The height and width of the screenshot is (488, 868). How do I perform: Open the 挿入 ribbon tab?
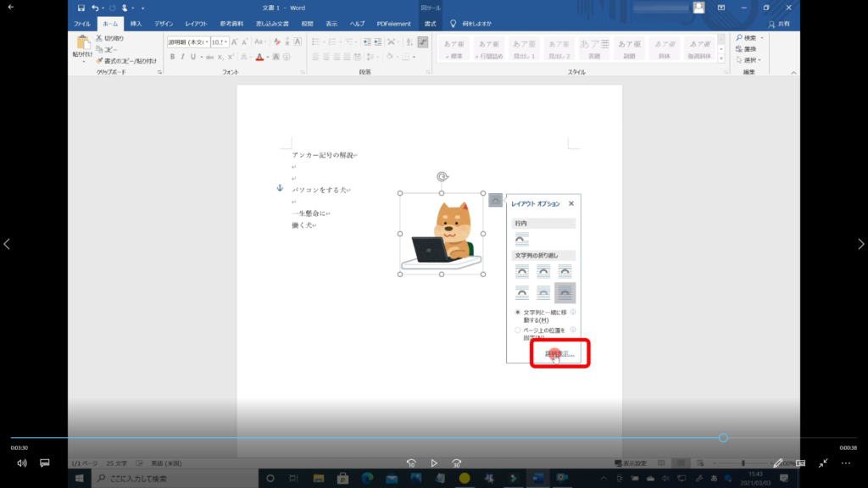point(136,24)
